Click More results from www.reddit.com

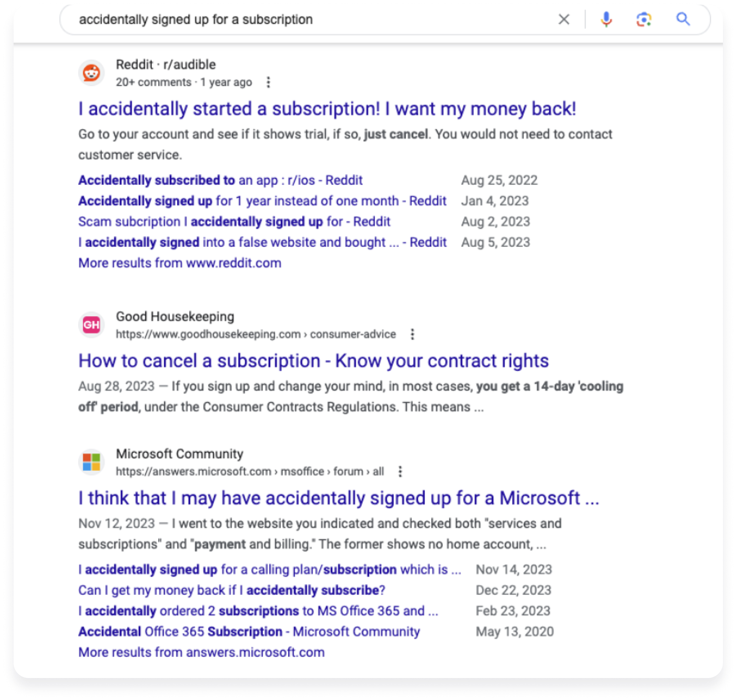[x=180, y=263]
